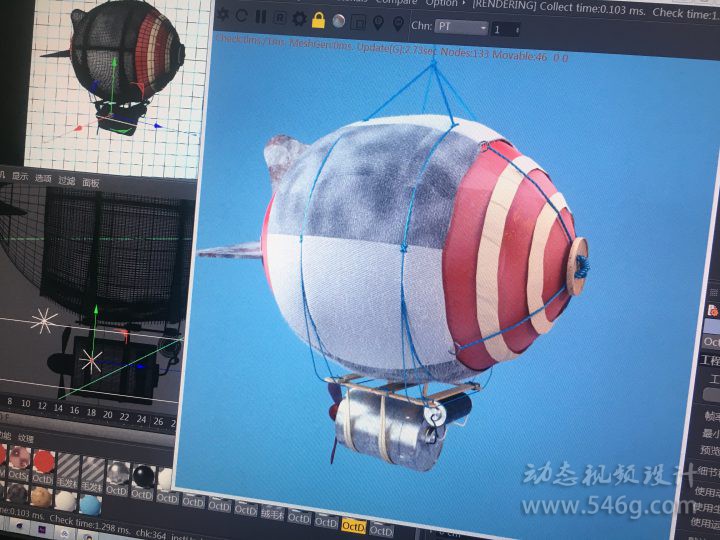Click the render region icon
Viewport: 720px width, 540px height.
358,22
